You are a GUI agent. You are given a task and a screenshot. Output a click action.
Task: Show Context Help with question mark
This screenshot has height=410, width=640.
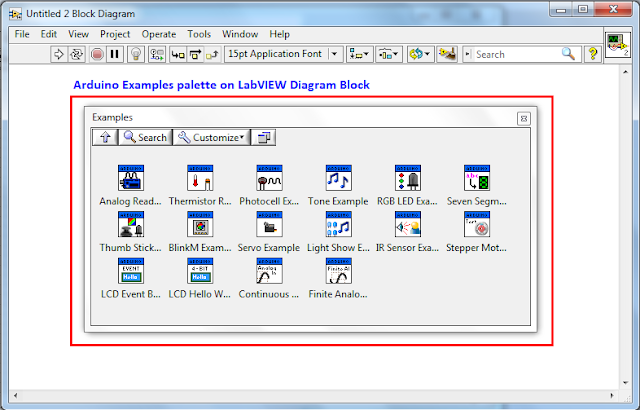coord(593,54)
